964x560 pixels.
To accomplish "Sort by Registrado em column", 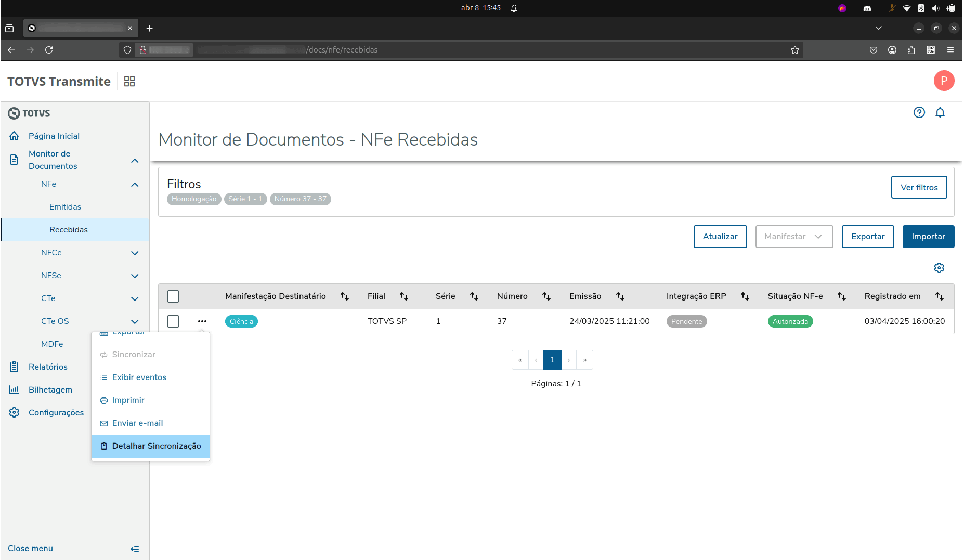I will 940,296.
